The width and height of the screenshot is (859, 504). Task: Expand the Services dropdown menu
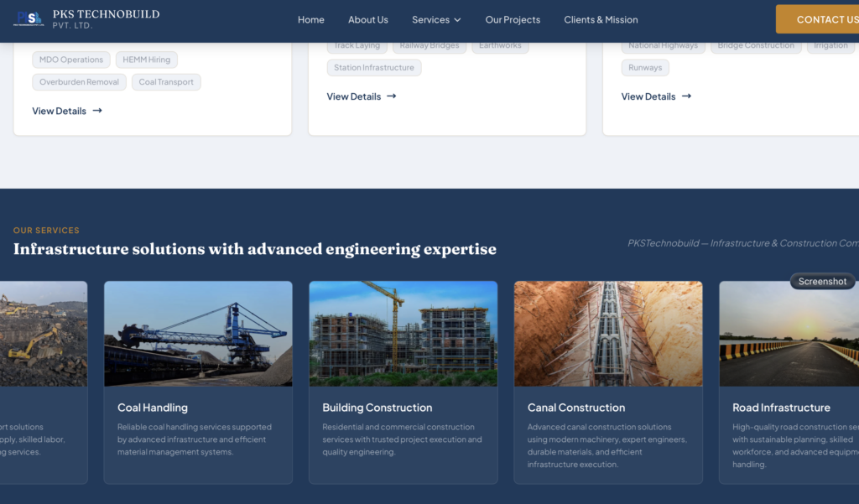(x=436, y=20)
